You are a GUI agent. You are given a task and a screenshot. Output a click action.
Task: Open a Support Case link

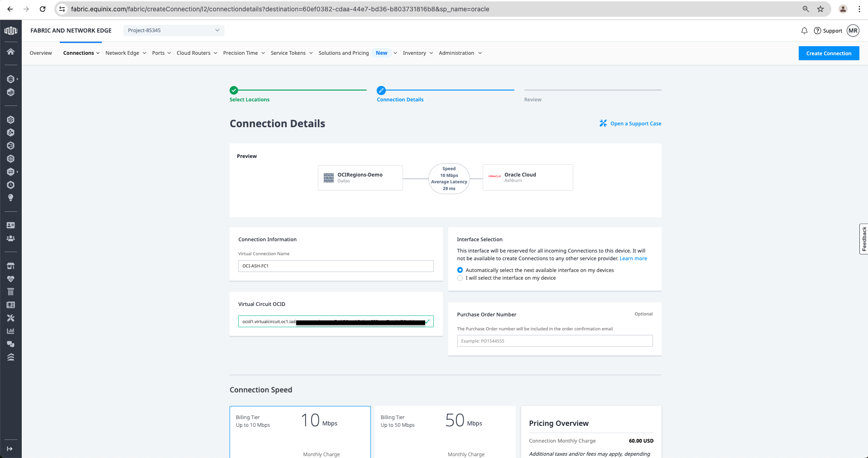(x=635, y=124)
